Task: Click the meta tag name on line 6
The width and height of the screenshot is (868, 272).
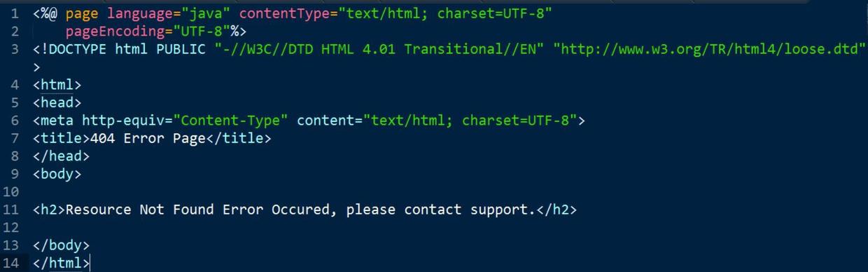Action: (57, 121)
